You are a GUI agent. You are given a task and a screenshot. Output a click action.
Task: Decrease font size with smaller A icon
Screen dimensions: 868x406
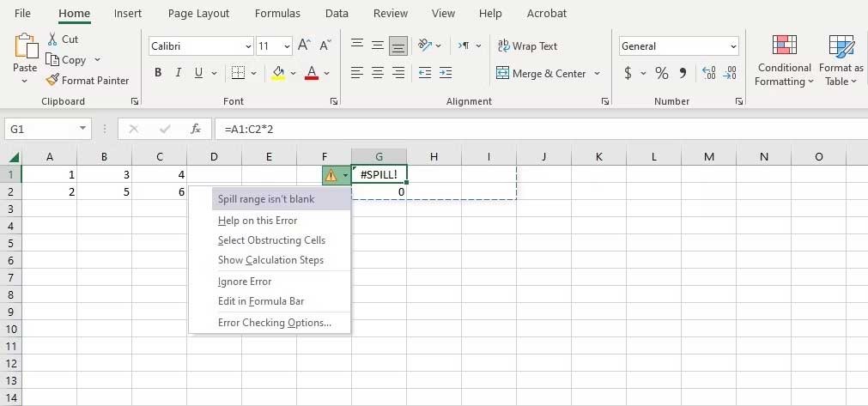pos(325,45)
